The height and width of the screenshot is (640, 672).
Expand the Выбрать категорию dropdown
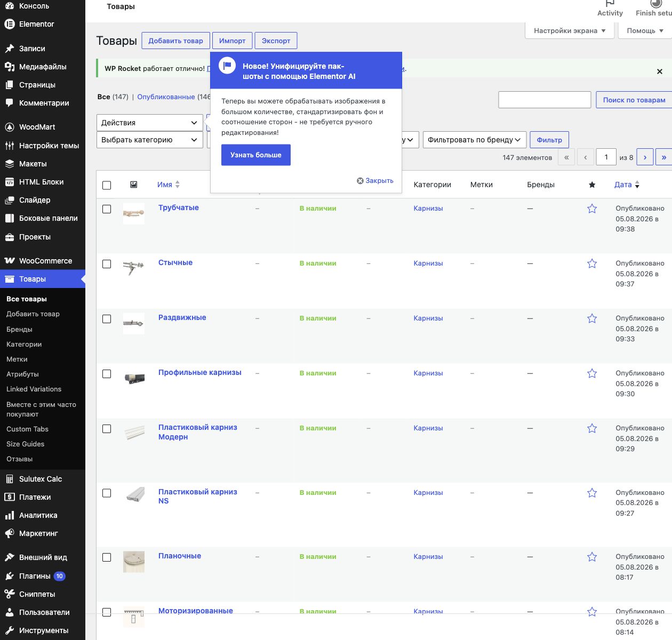click(150, 140)
